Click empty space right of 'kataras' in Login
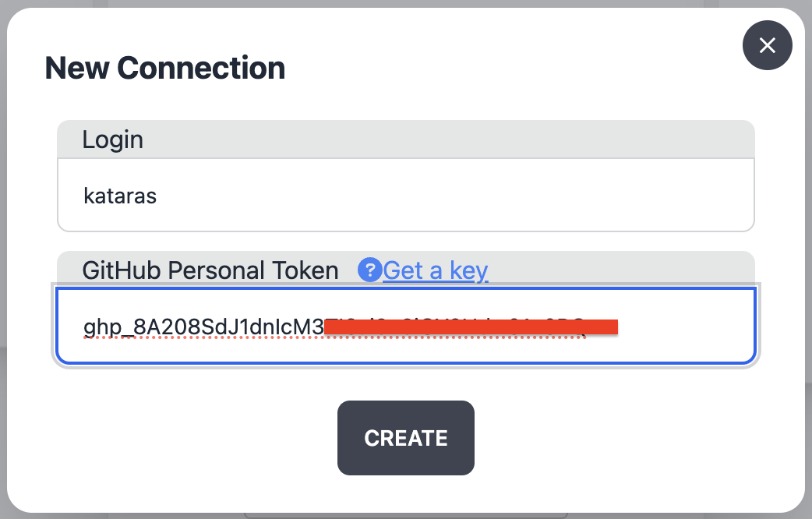The width and height of the screenshot is (812, 519). pyautogui.click(x=468, y=195)
